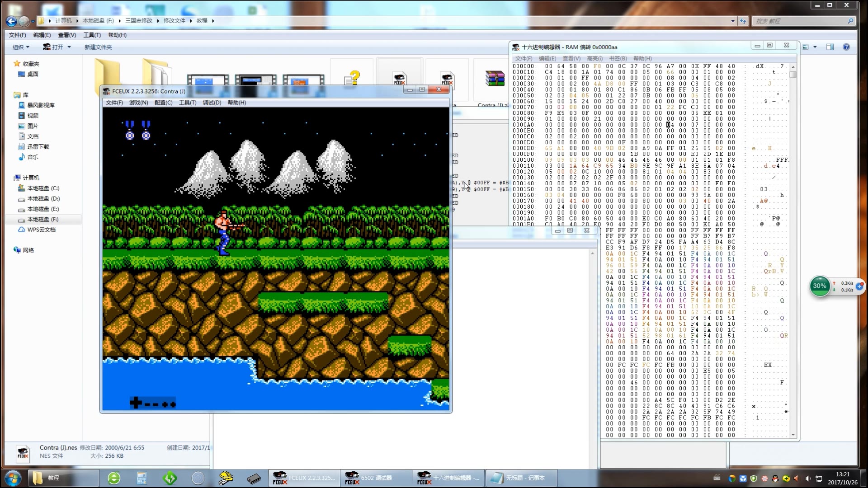Click 三国志修改 in the breadcrumb path

(x=139, y=21)
